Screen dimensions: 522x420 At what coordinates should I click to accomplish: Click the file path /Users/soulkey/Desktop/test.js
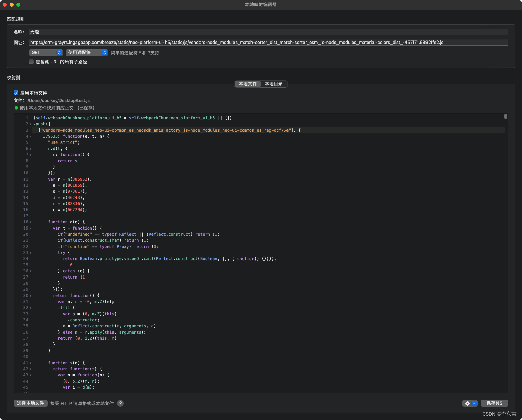58,101
